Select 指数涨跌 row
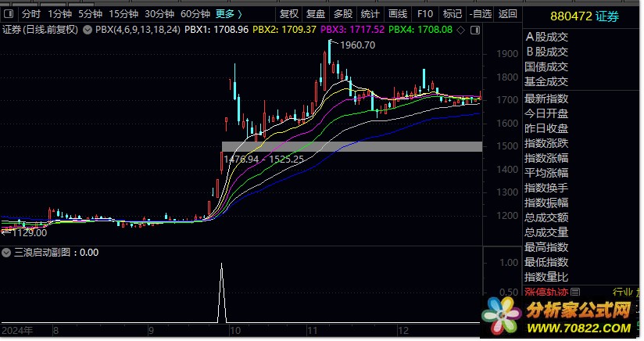The image size is (644, 341). click(546, 143)
